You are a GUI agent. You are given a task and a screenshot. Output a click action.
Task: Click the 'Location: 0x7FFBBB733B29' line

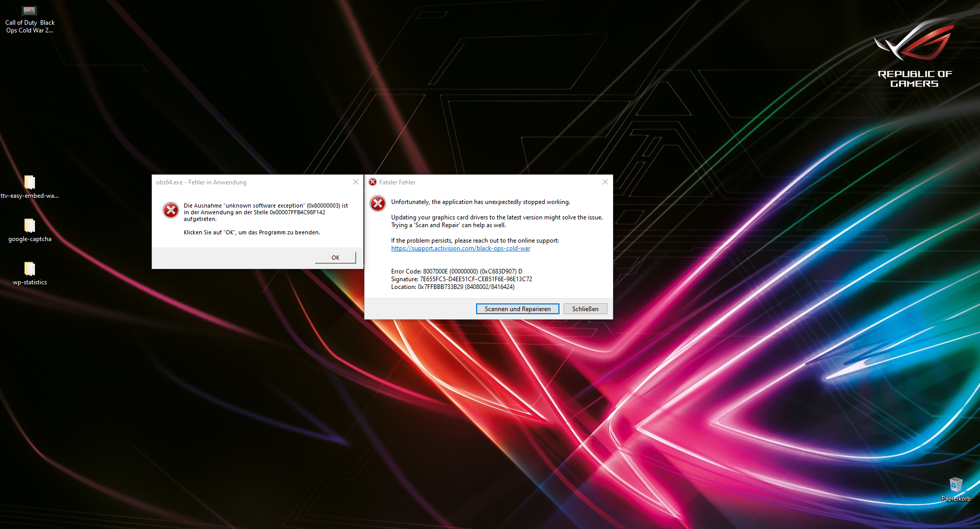453,287
